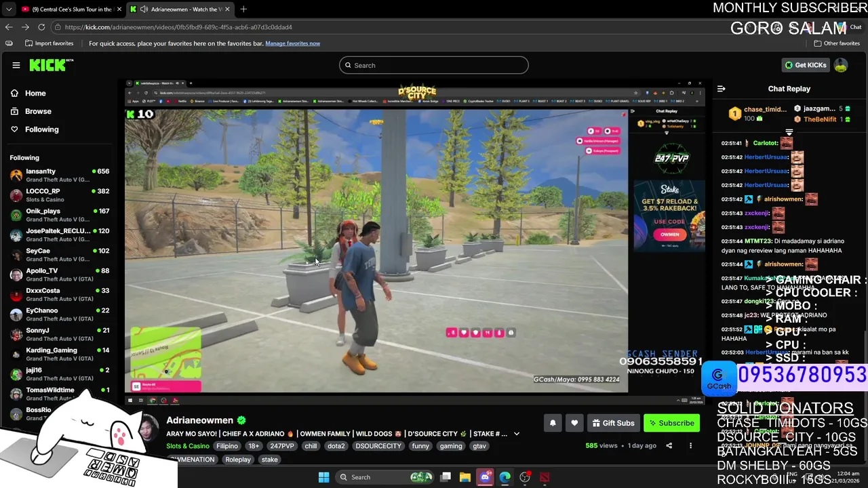
Task: Open the Manage favorites now link
Action: (292, 43)
